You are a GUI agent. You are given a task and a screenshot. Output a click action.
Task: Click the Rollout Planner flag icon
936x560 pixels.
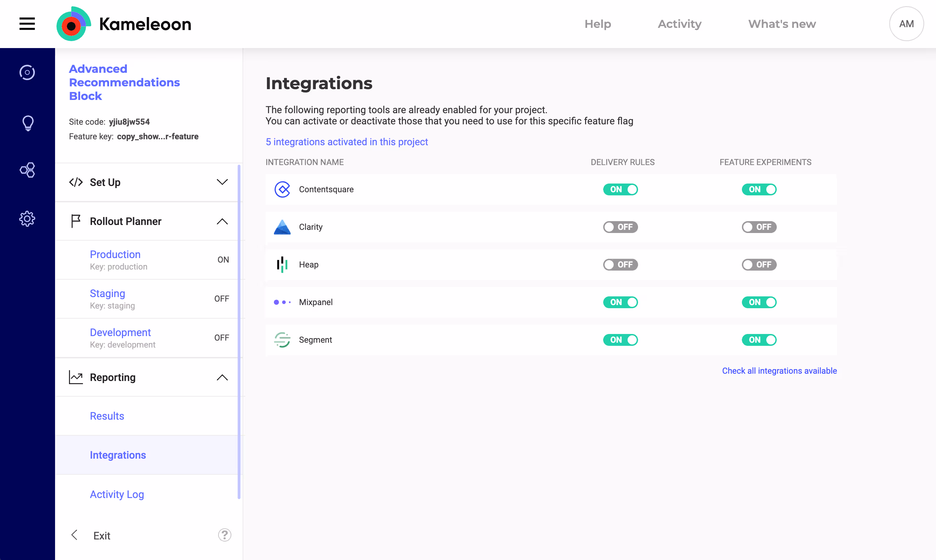coord(76,221)
